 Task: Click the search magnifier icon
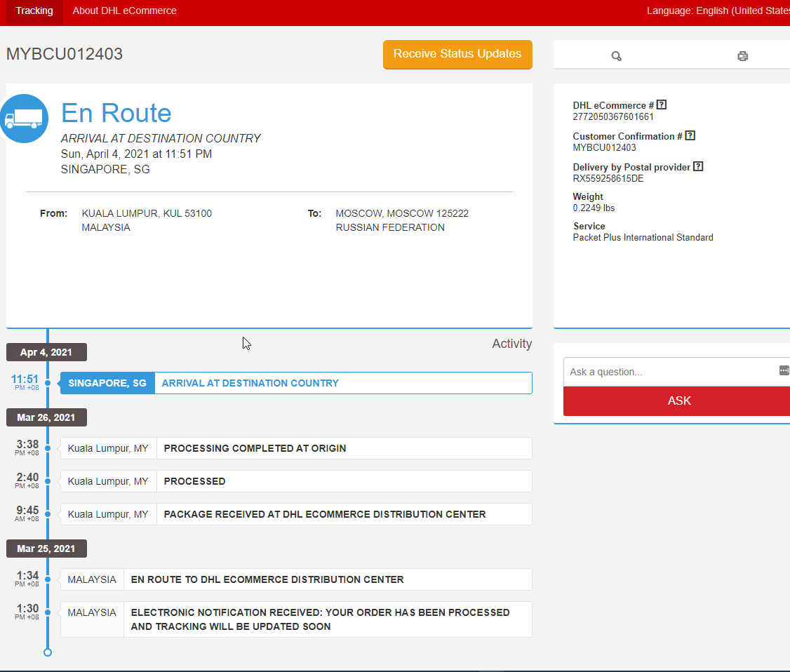616,56
